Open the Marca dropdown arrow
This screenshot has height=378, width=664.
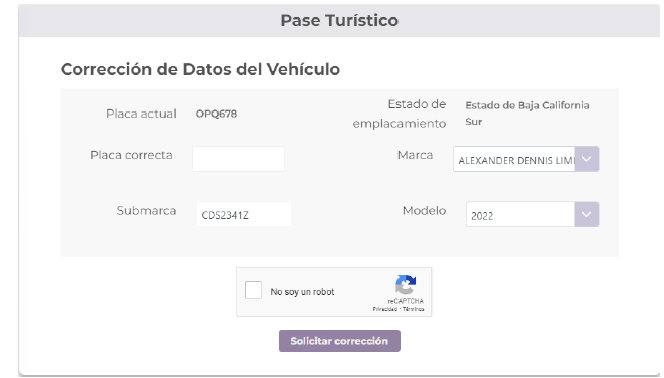tap(587, 159)
